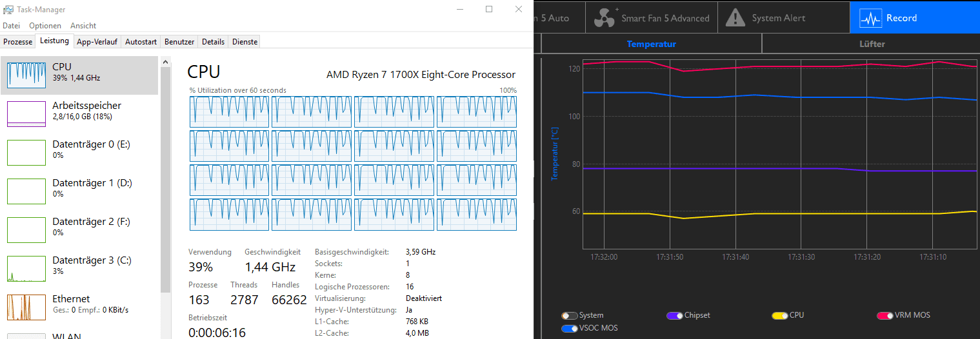This screenshot has height=339, width=980.
Task: Click the 1,44 GHz Geschwindigkeit value
Action: coord(270,267)
